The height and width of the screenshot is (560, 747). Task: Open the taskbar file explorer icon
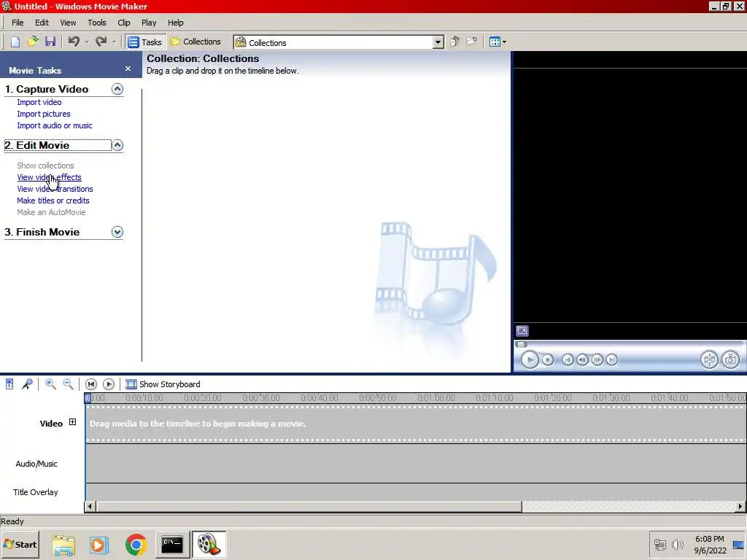coord(63,545)
